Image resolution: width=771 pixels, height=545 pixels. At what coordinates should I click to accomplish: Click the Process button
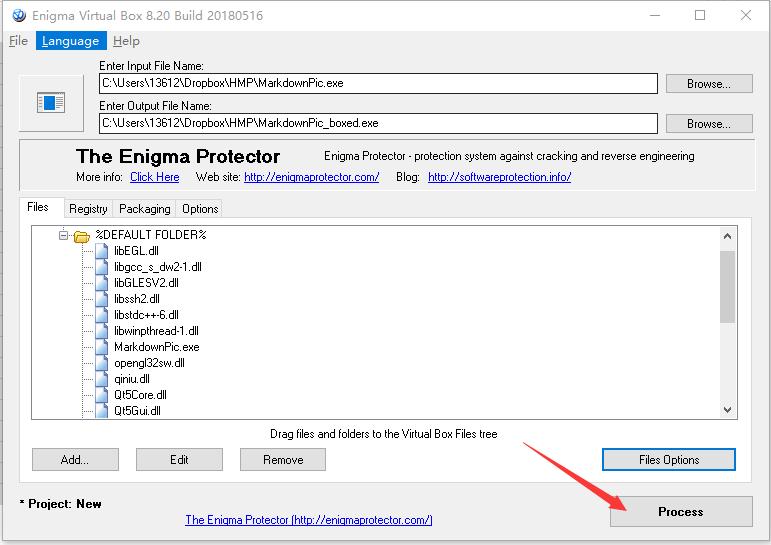click(681, 512)
